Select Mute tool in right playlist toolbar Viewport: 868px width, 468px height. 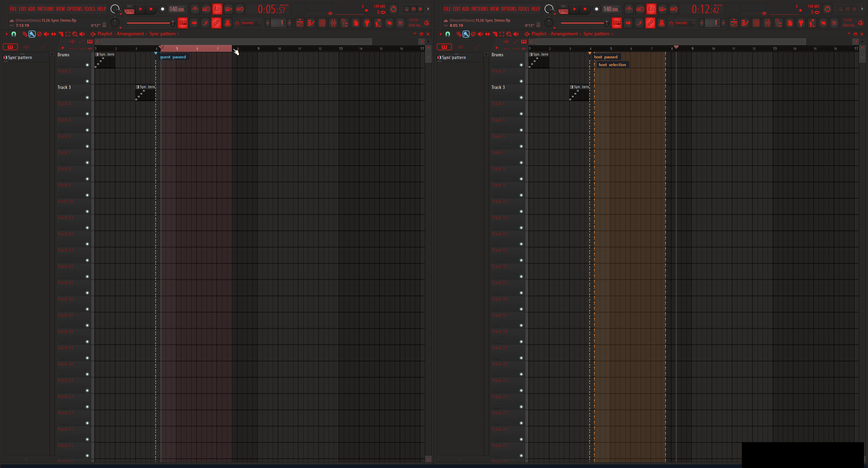click(480, 34)
